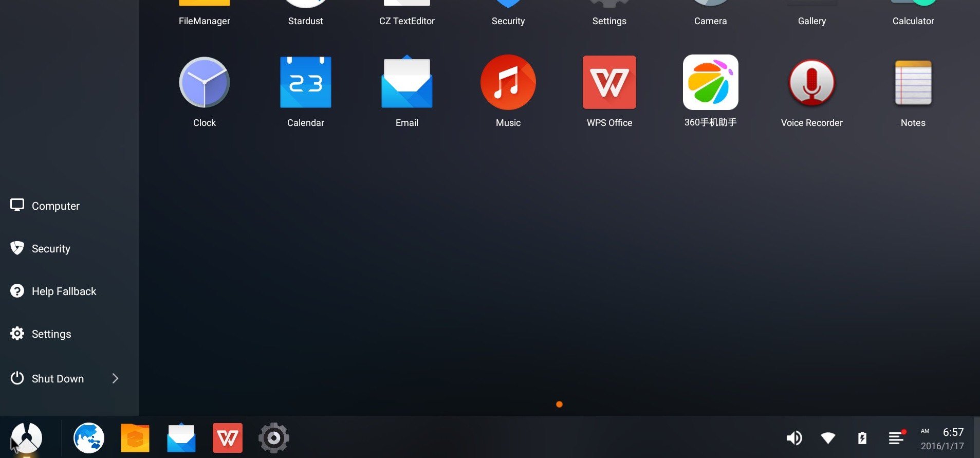The width and height of the screenshot is (980, 458).
Task: Open Settings in the start menu sidebar
Action: 41,334
